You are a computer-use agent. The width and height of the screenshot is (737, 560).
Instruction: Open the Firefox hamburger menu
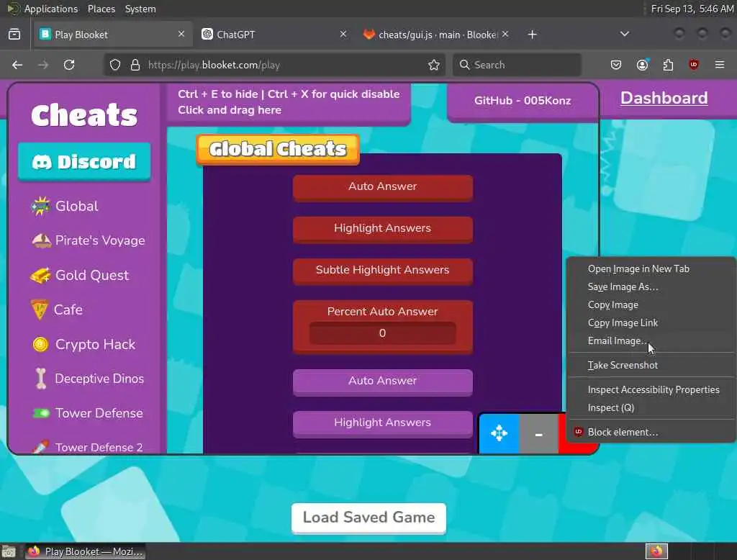(720, 65)
